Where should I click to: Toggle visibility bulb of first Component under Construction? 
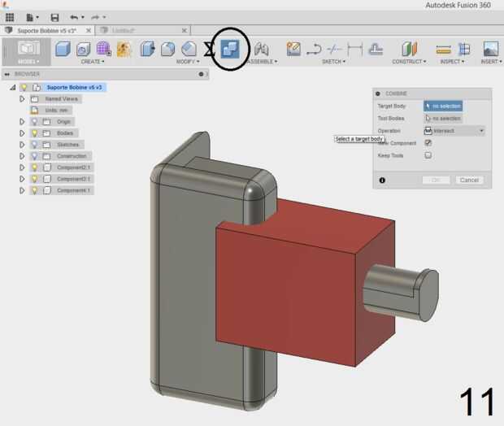[34, 167]
